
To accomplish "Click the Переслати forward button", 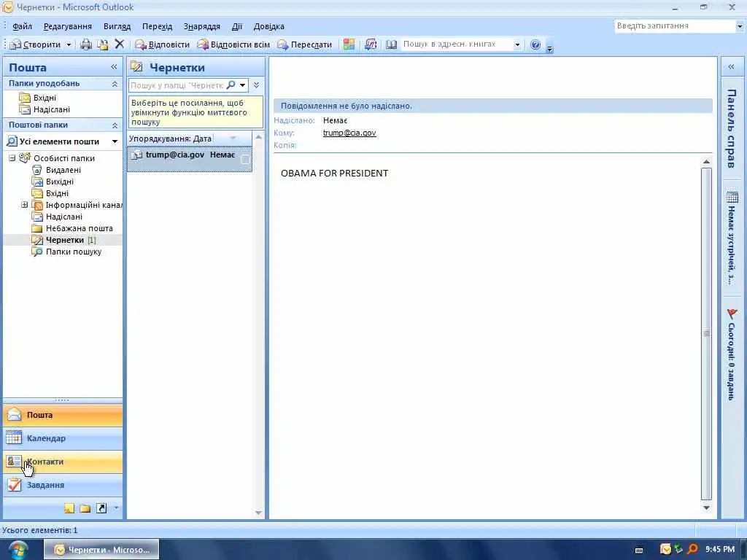I will click(305, 44).
